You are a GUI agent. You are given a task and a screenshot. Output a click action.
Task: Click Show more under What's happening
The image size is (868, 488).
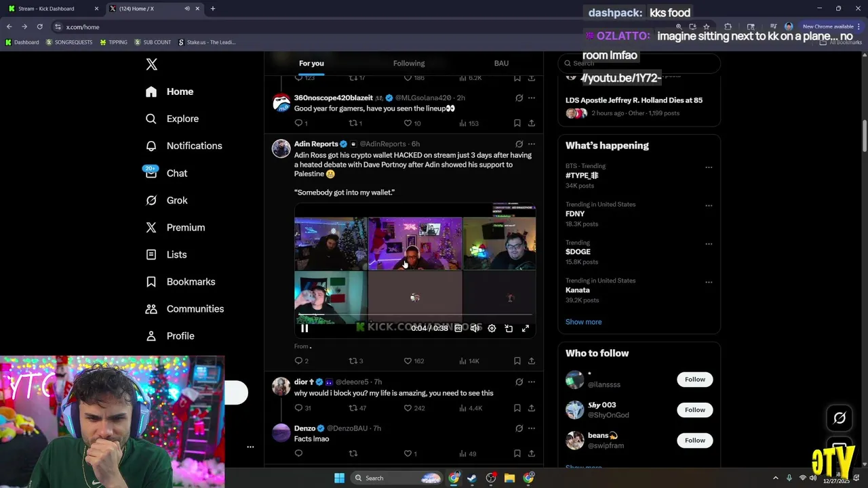point(583,322)
